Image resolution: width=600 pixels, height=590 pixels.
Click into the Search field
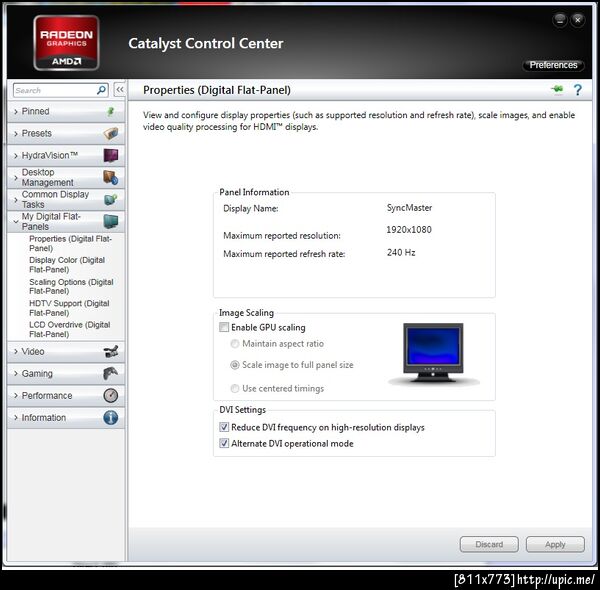(55, 90)
